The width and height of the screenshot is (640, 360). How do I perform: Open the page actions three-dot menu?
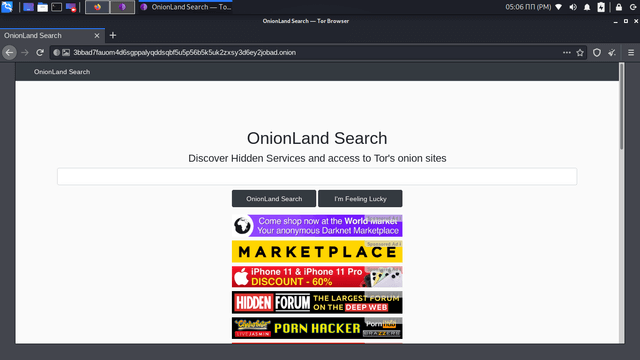[x=567, y=53]
